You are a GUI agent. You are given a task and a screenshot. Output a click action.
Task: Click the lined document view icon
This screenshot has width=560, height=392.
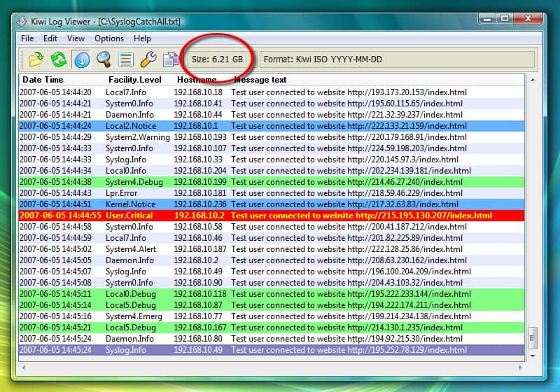(x=126, y=59)
